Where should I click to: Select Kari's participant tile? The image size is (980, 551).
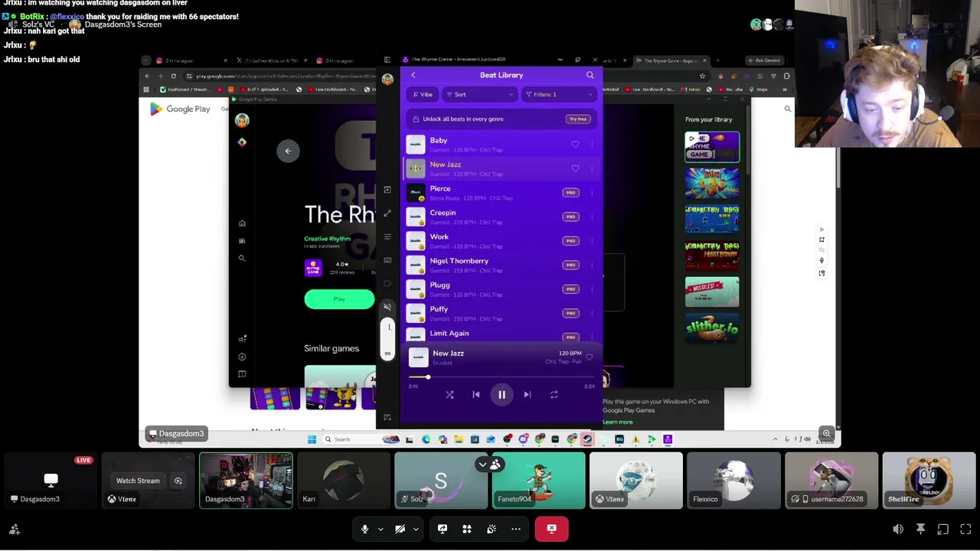click(x=343, y=481)
